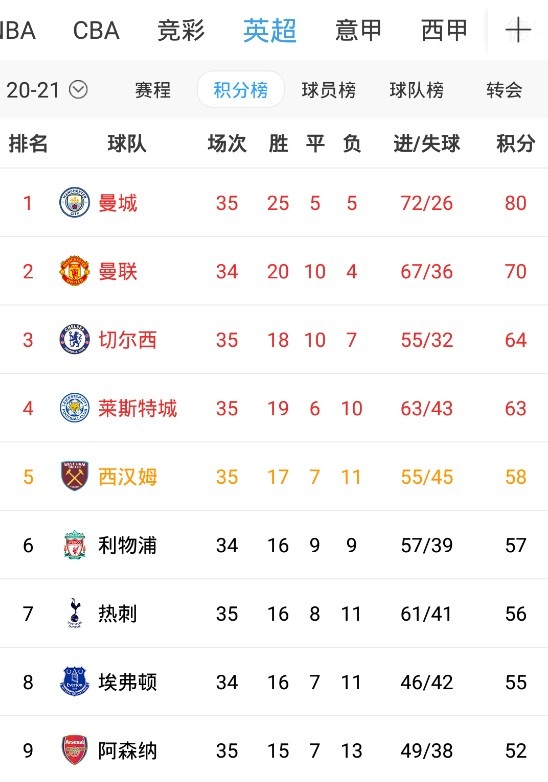Click the West Ham club crest
Screen dimensions: 548x782
(74, 476)
